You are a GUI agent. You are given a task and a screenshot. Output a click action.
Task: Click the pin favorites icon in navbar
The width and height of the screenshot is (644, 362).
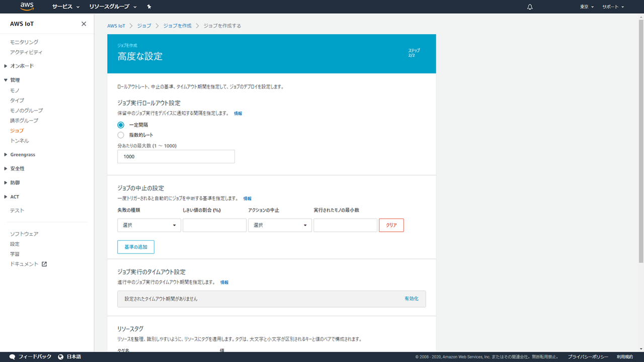point(149,7)
